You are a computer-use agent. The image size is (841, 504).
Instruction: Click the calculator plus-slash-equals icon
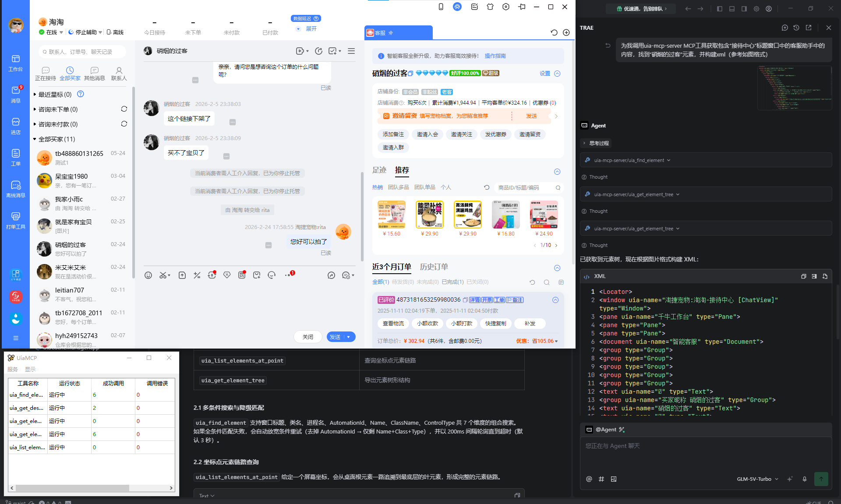pyautogui.click(x=197, y=275)
